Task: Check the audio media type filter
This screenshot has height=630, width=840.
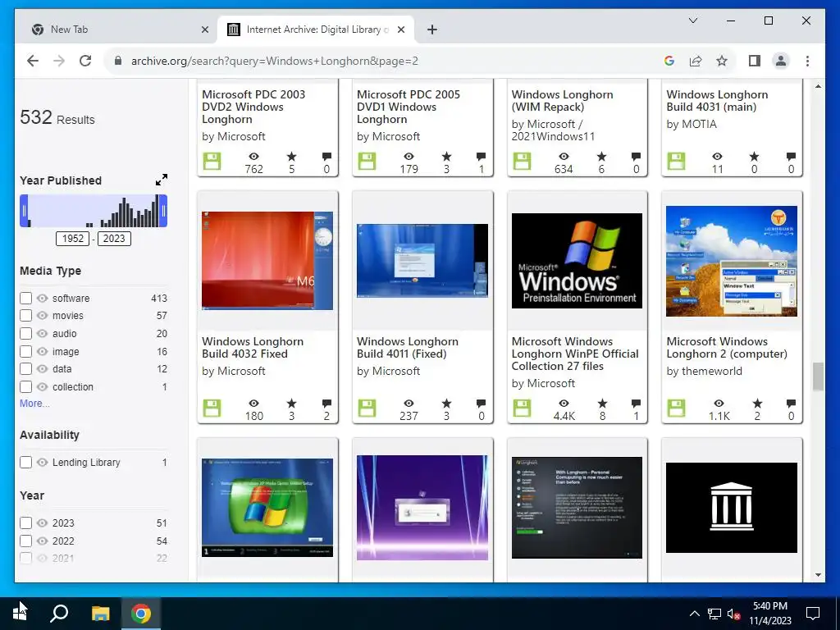Action: point(25,333)
